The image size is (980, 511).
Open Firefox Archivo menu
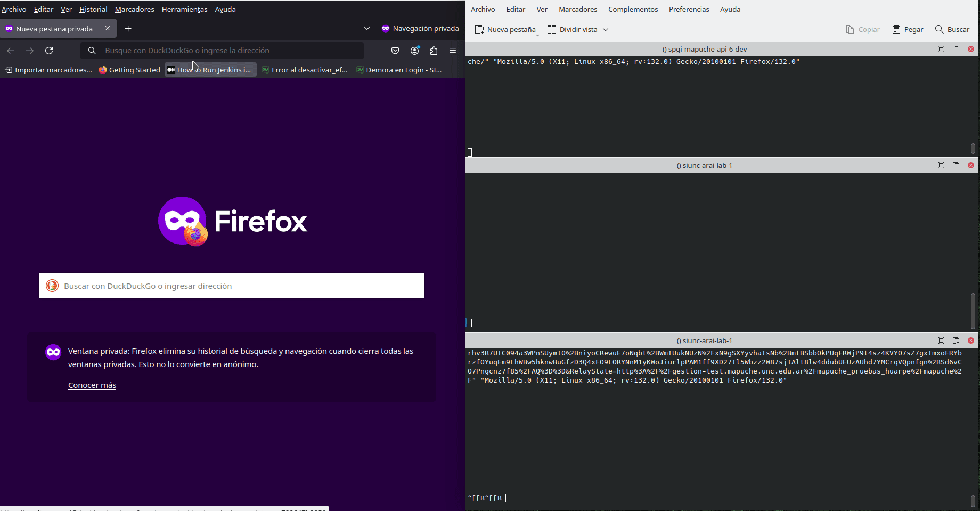(14, 9)
